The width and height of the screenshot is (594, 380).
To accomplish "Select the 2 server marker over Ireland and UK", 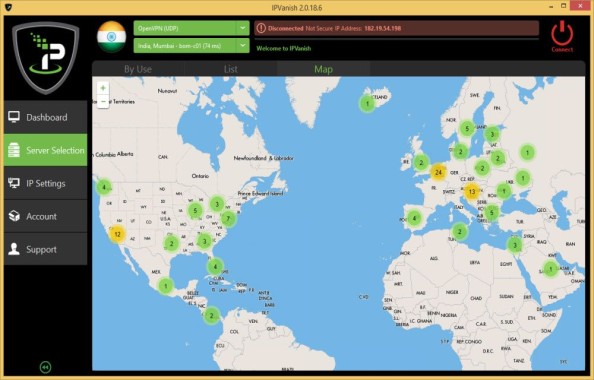I will (x=421, y=163).
